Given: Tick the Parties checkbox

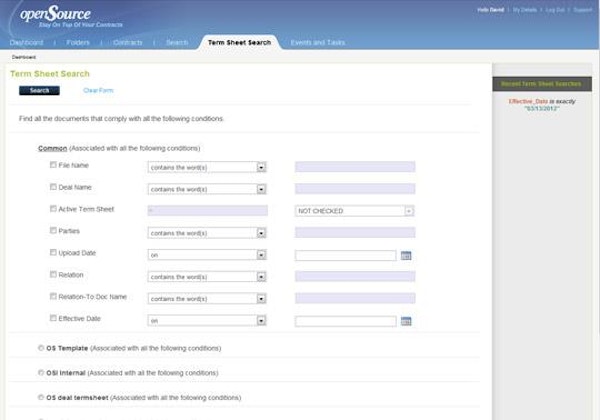Looking at the screenshot, I should tap(53, 230).
